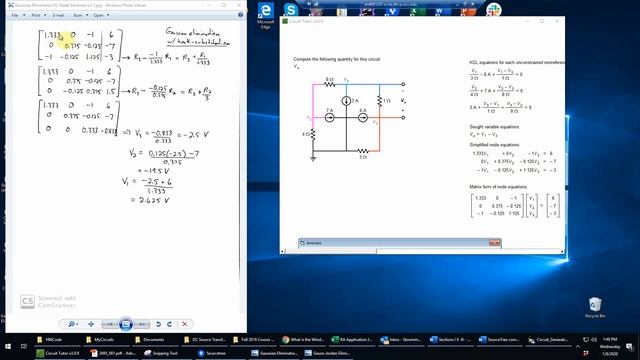Click E-mail in Photo Viewer toolbar
Screen dimensions: 640x360
pyautogui.click(x=58, y=15)
